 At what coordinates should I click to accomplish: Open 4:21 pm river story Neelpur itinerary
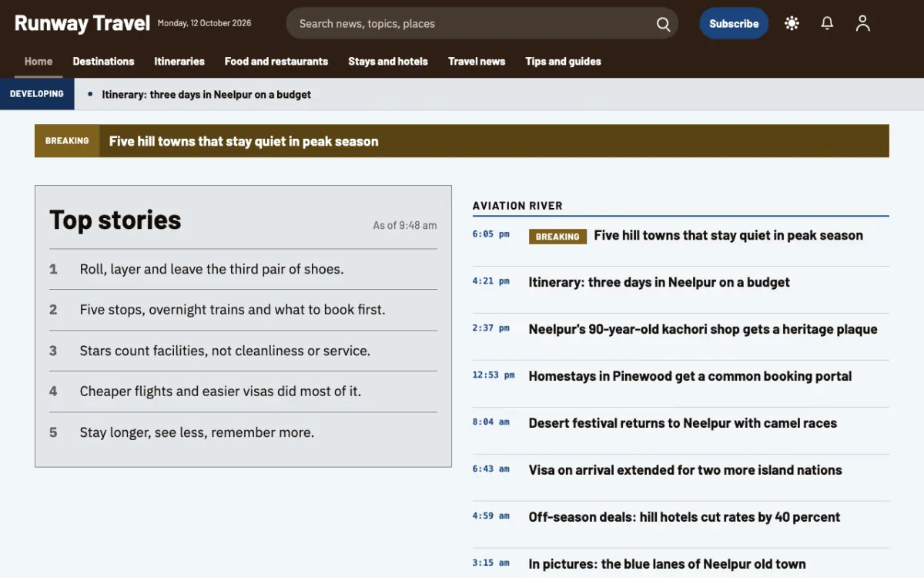tap(659, 283)
